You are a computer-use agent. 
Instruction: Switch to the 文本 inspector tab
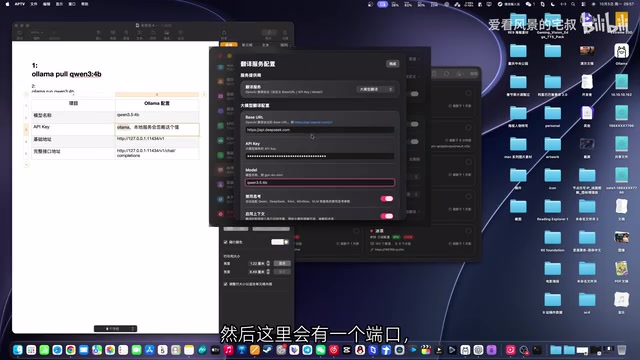[x=265, y=45]
